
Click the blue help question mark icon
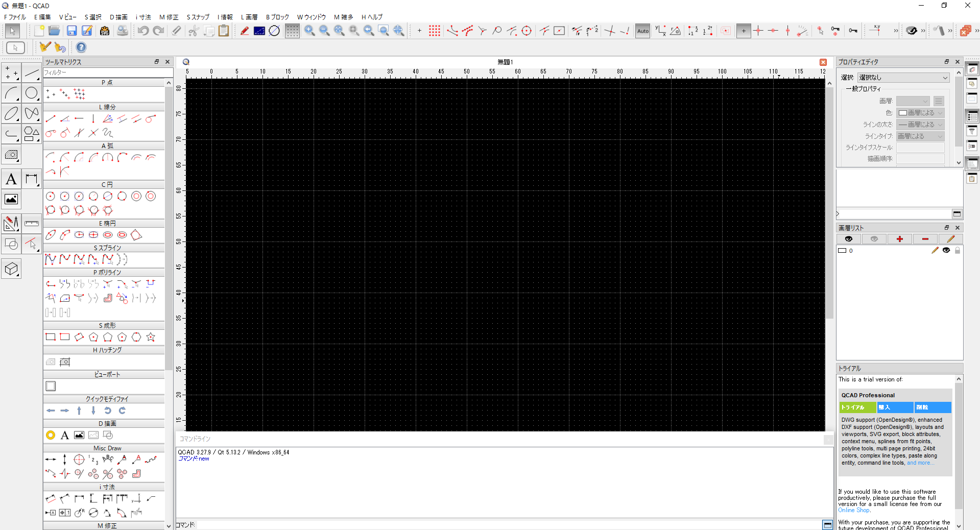tap(81, 47)
